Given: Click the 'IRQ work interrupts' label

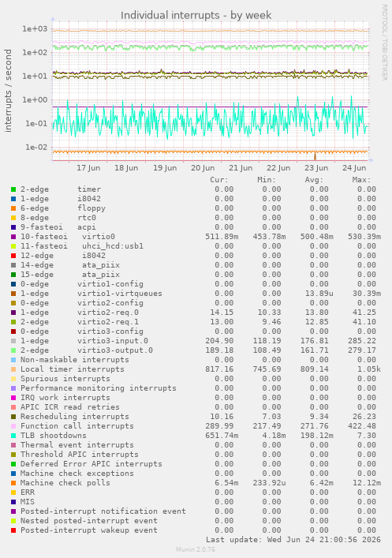Looking at the screenshot, I should point(65,398).
